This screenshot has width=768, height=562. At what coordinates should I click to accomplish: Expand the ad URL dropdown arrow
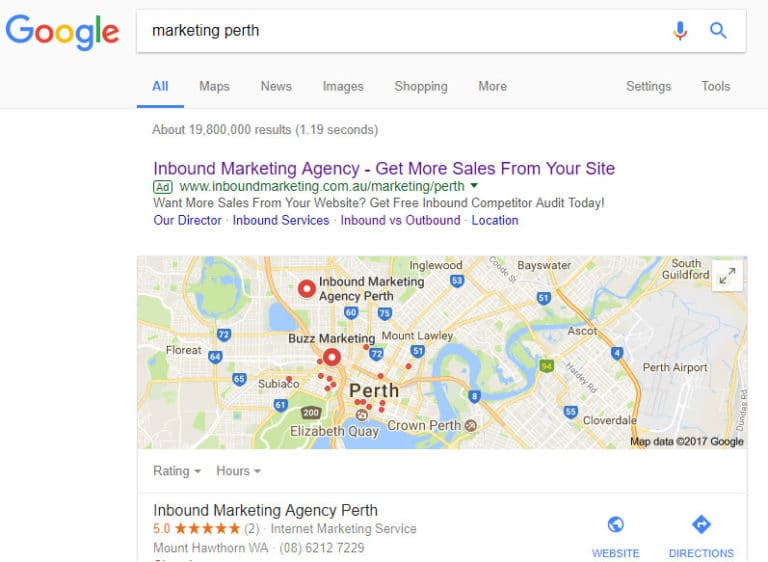(474, 186)
